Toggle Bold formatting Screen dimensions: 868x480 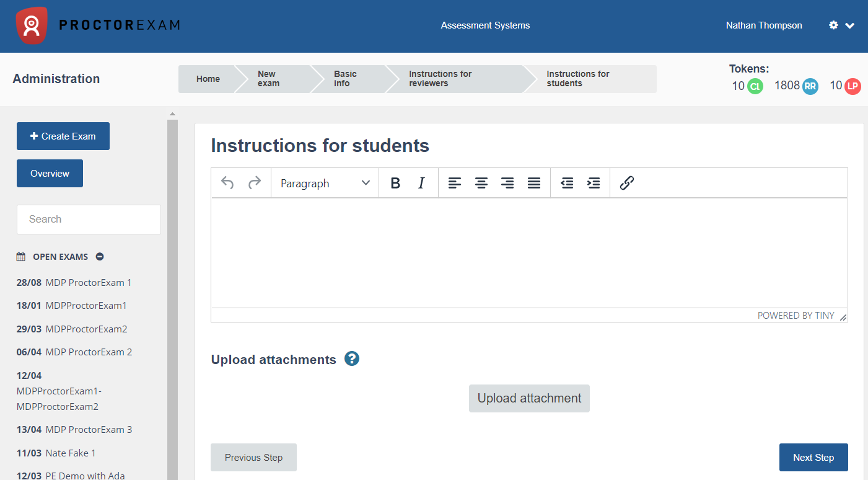pos(395,183)
